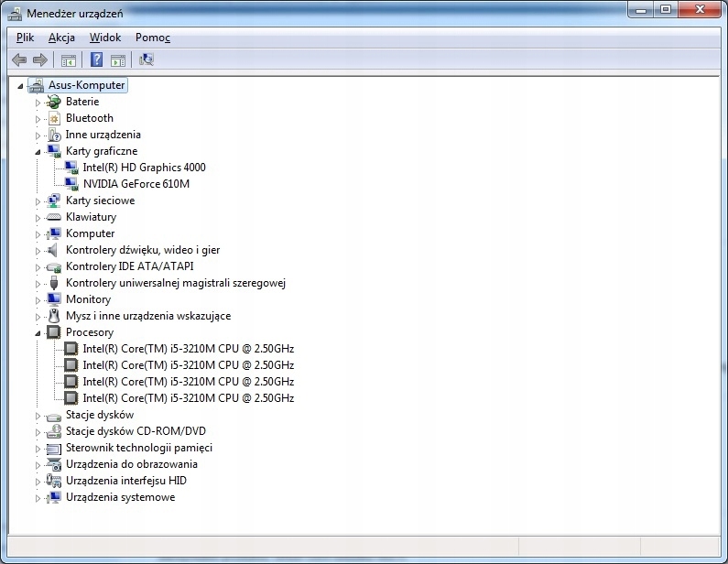The image size is (728, 564).
Task: Select Kontrolery uniwersalnej magistrali szeregowej label
Action: (x=176, y=283)
